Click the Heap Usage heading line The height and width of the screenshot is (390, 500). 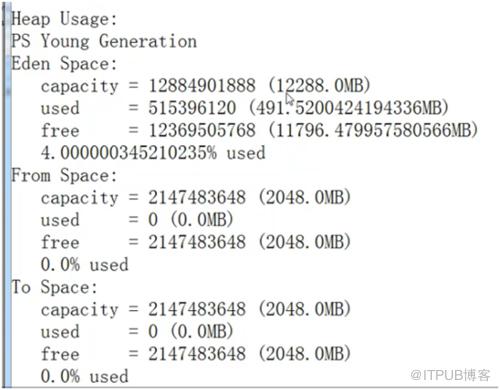pos(64,19)
